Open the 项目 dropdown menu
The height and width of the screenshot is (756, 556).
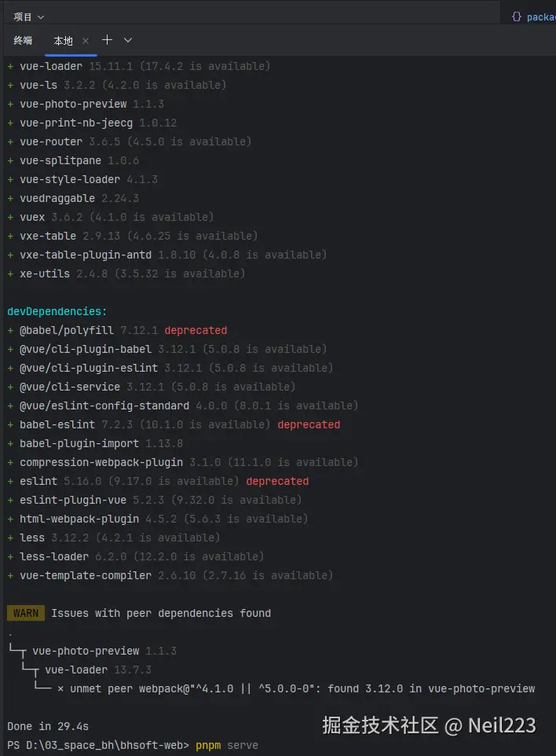29,17
